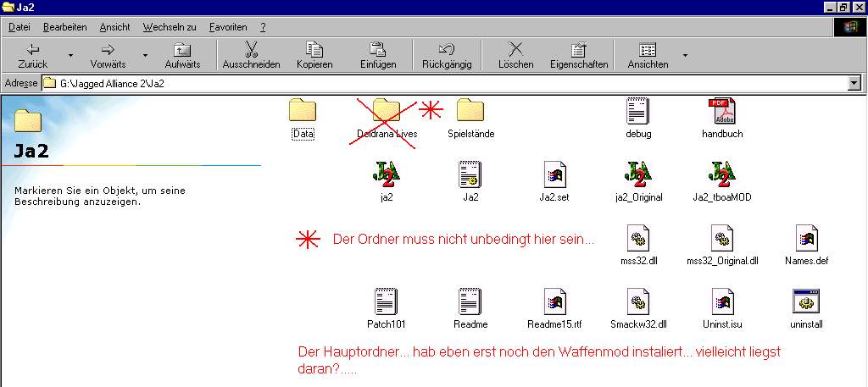Go back with the Zurück button
This screenshot has width=868, height=387.
[33, 56]
